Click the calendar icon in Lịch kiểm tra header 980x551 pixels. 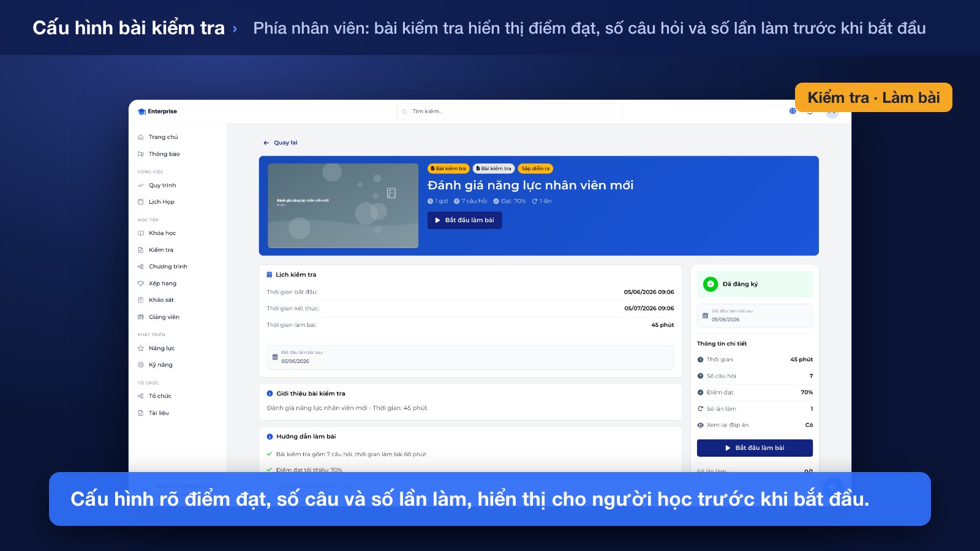(x=269, y=275)
